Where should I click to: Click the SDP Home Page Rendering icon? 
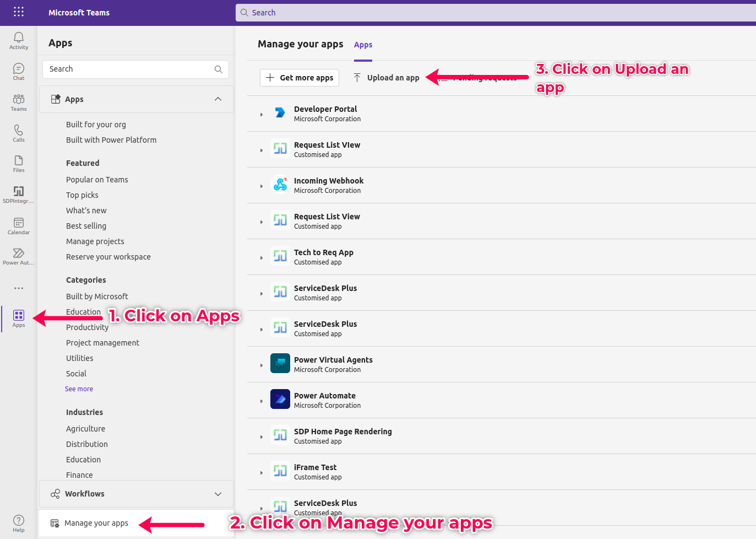tap(280, 435)
